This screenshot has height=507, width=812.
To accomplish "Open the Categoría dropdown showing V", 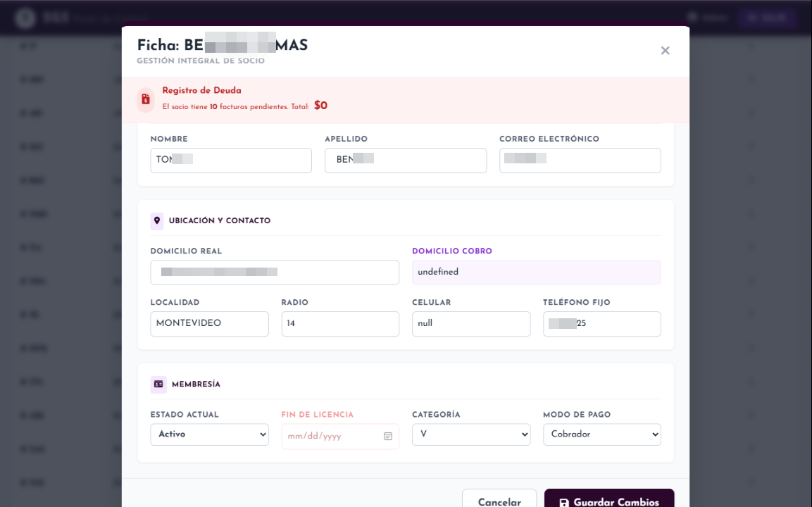I will point(470,434).
